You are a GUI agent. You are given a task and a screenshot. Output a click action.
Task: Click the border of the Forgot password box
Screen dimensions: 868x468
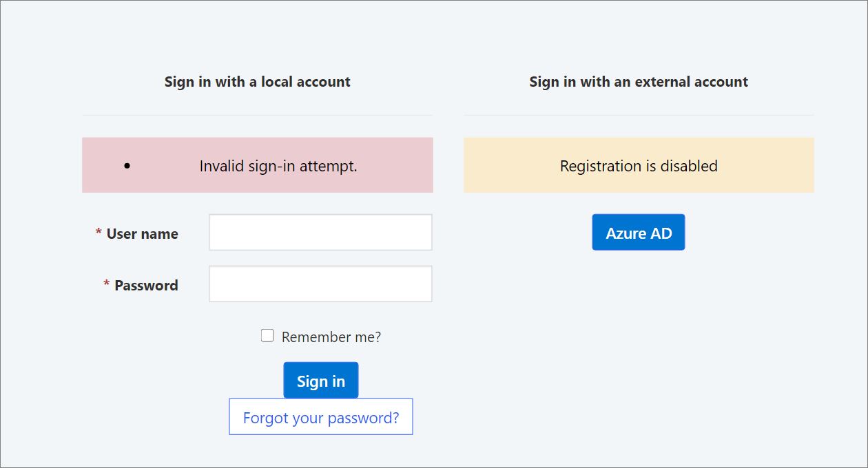(229, 416)
